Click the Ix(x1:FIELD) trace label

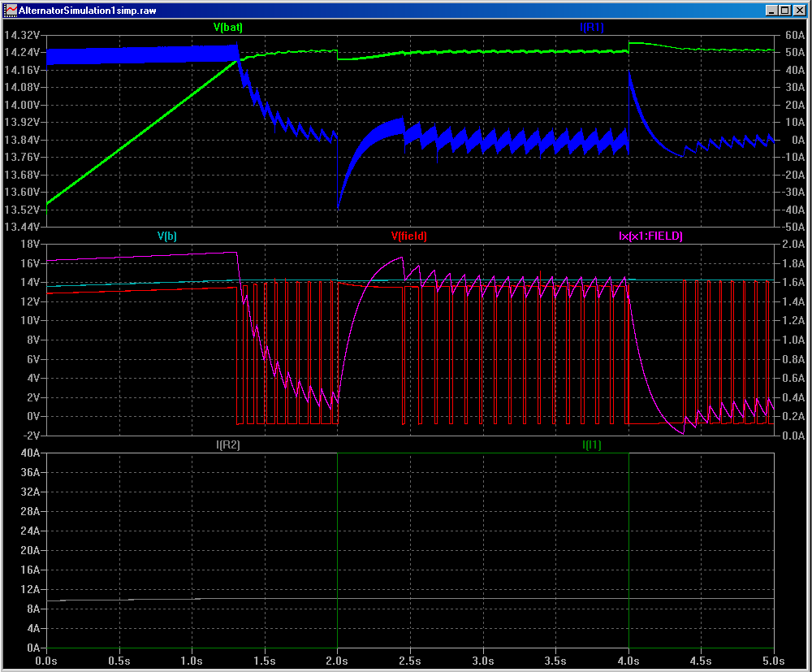coord(650,236)
